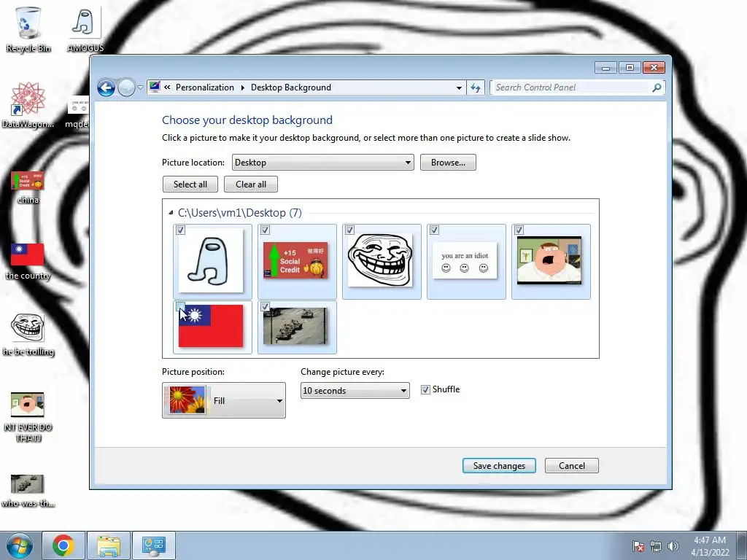Check the flag picture checkbox

tap(181, 306)
